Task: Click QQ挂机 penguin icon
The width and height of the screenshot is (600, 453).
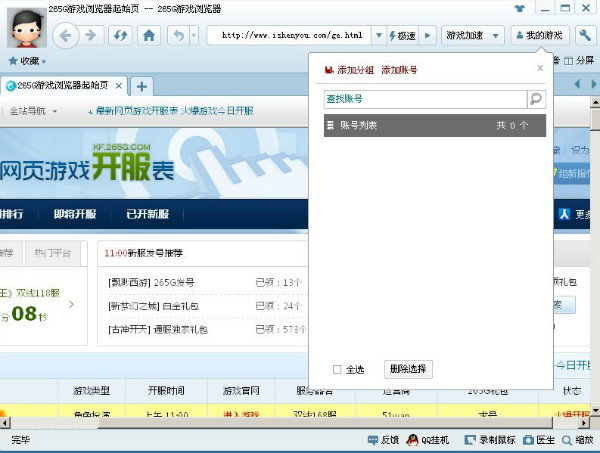Action: coord(412,440)
